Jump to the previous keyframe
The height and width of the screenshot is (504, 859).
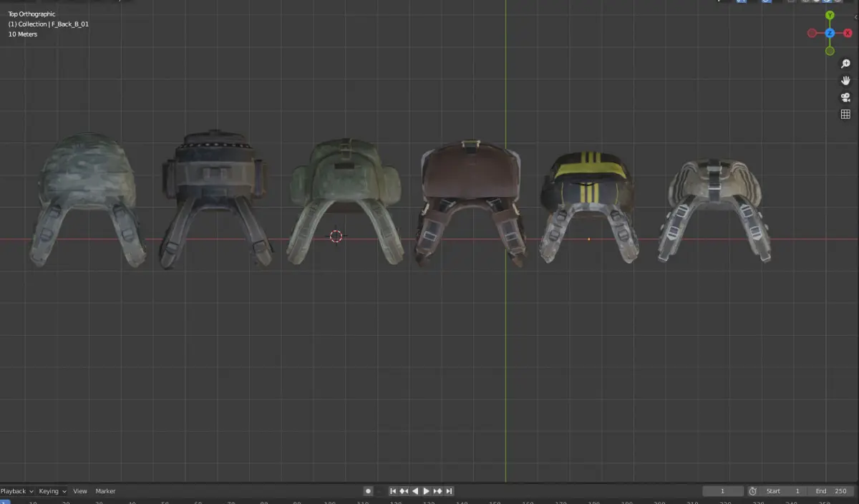tap(404, 491)
